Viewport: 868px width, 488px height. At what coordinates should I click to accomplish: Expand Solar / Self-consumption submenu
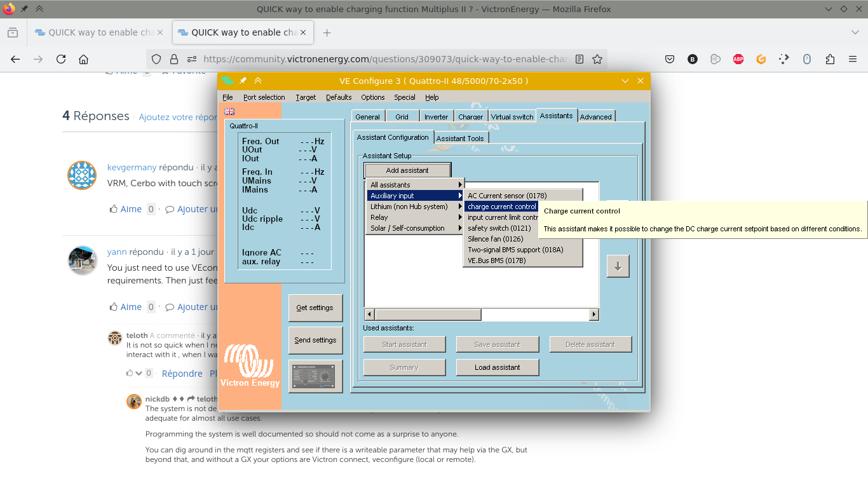pos(415,228)
